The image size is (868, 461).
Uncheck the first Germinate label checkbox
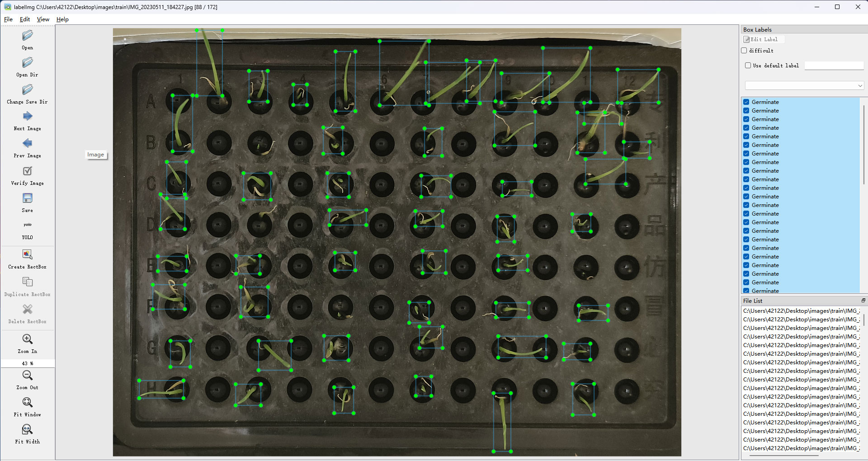(x=746, y=102)
